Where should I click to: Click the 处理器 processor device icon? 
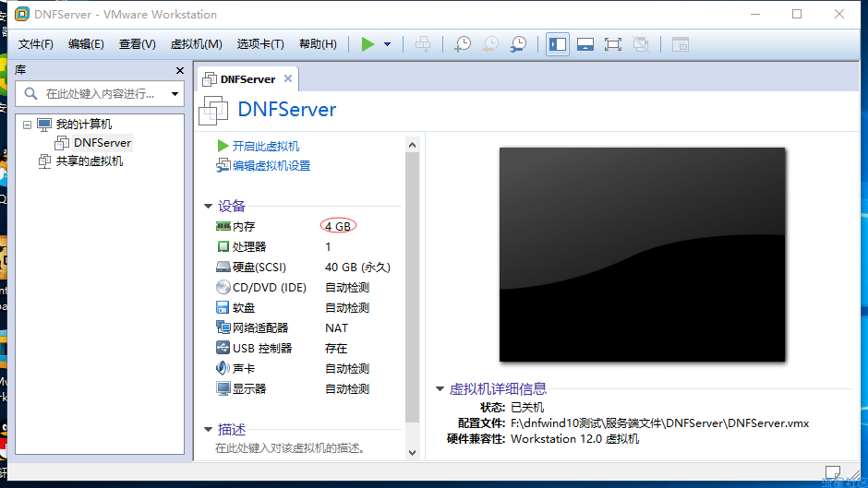[x=223, y=246]
